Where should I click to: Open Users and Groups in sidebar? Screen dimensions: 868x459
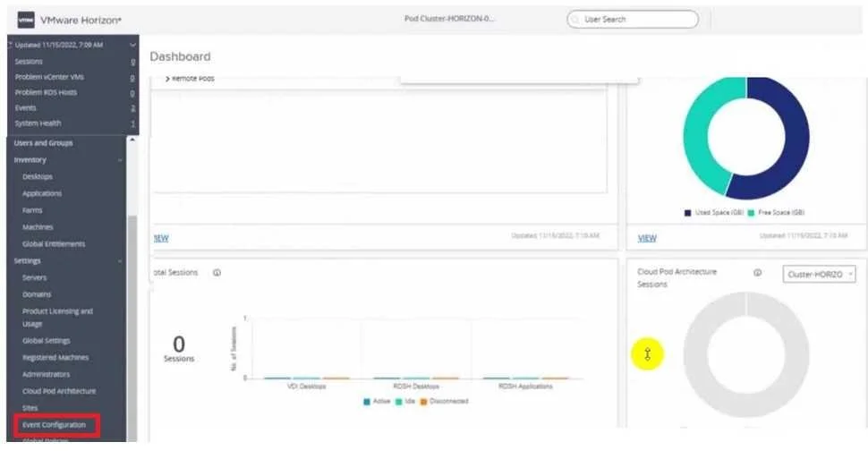point(43,143)
